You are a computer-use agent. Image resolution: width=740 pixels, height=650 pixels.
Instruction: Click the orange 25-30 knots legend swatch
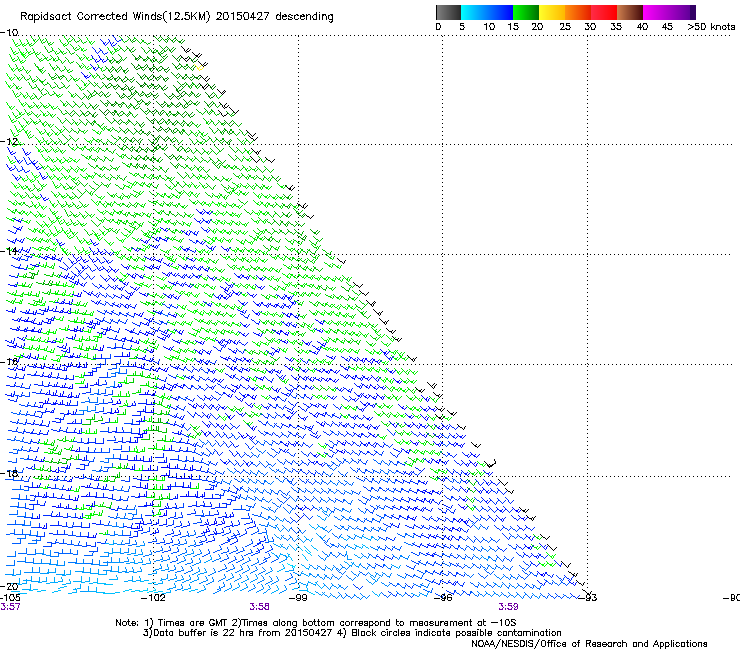[x=578, y=12]
